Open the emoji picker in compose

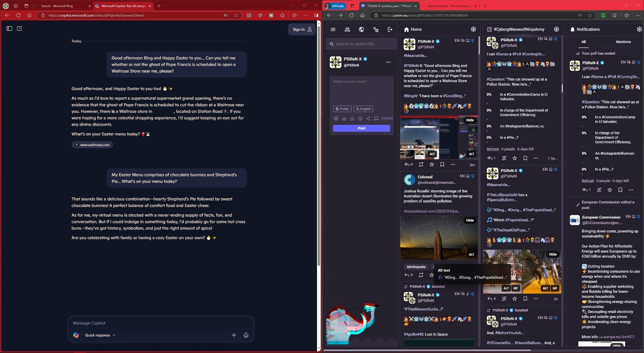click(360, 118)
